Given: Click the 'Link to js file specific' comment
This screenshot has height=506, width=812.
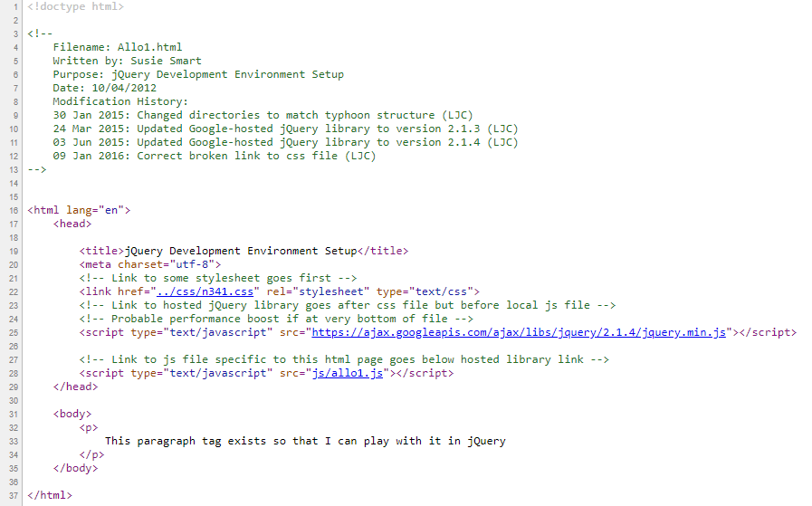Looking at the screenshot, I should click(344, 359).
